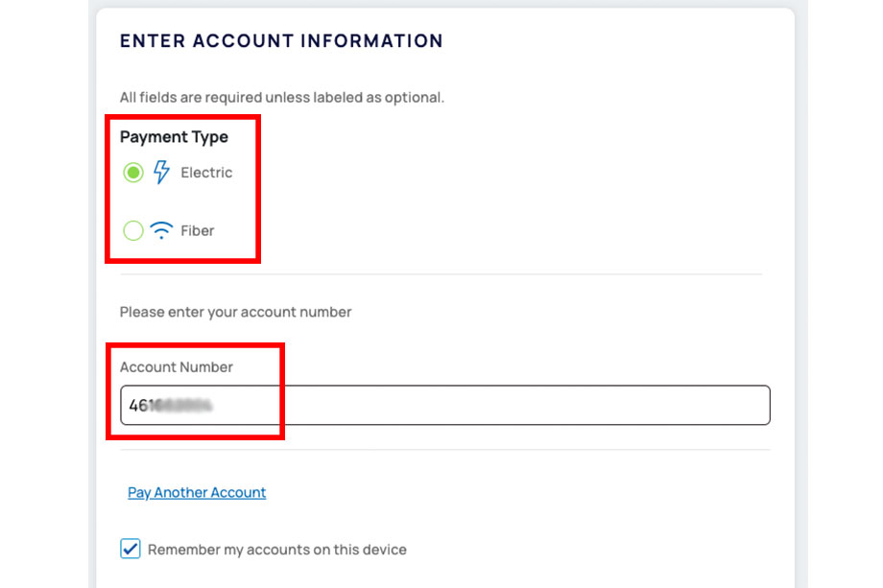This screenshot has height=588, width=883.
Task: Click the blue lightning bolt Electric icon
Action: [161, 173]
